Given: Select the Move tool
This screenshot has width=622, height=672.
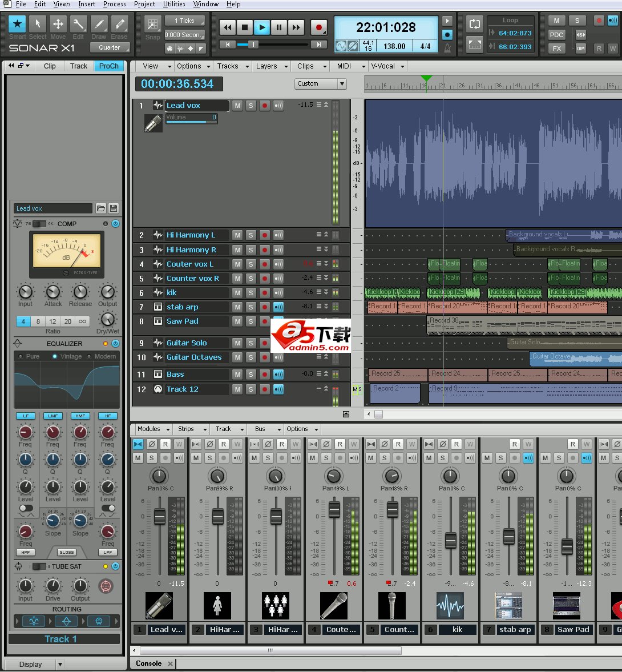Looking at the screenshot, I should click(x=58, y=24).
